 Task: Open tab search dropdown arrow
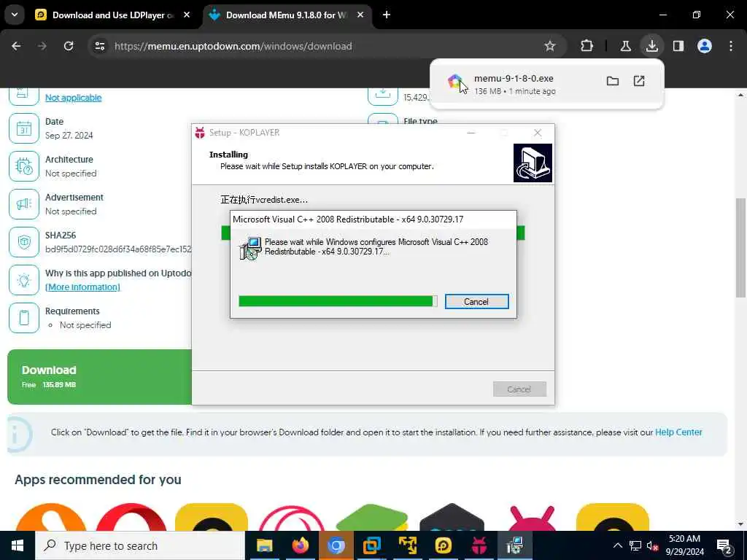click(15, 15)
